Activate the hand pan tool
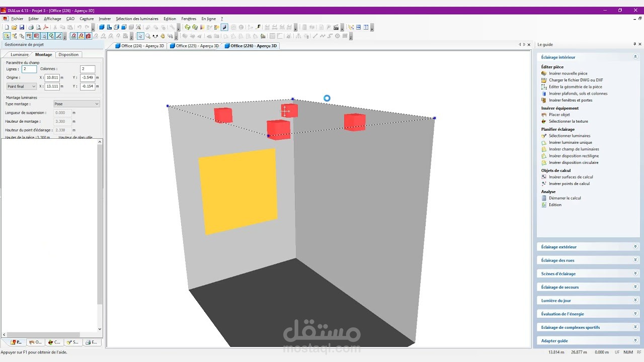The height and width of the screenshot is (362, 644). [x=163, y=36]
